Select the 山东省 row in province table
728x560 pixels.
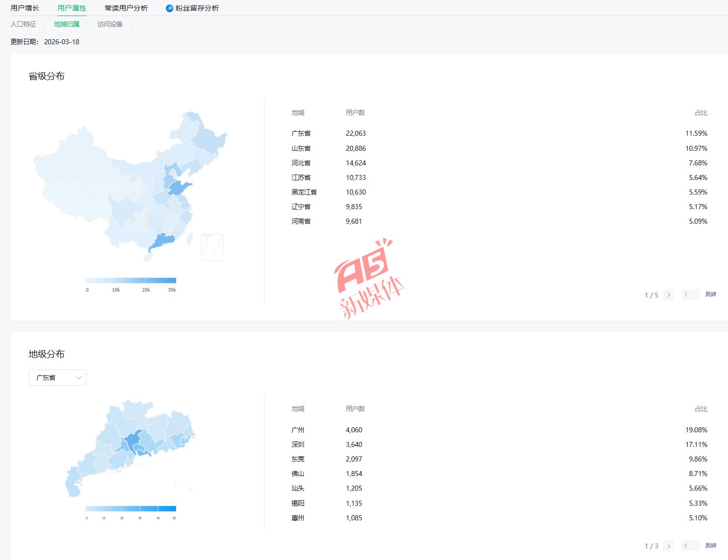coord(301,148)
